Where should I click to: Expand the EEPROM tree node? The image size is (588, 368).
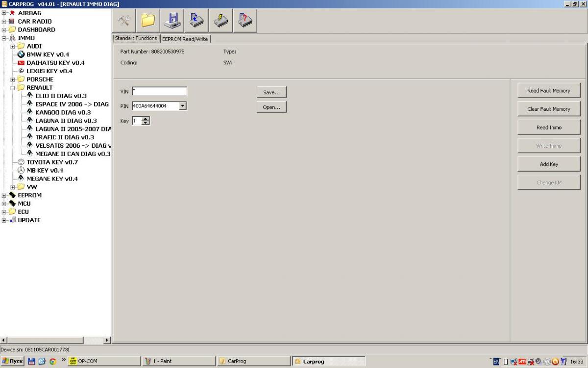(x=4, y=195)
